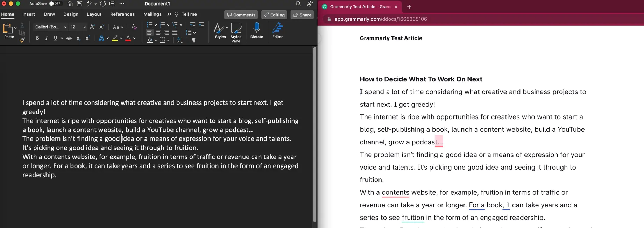The image size is (644, 228).
Task: Show paragraph marks with pilcrow icon
Action: click(x=194, y=41)
